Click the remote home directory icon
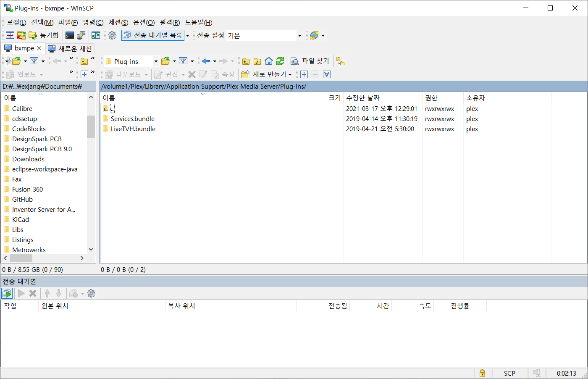 point(269,61)
